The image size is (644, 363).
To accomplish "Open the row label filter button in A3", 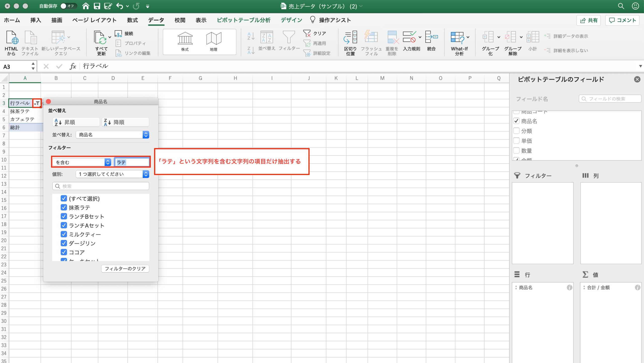I will point(37,103).
